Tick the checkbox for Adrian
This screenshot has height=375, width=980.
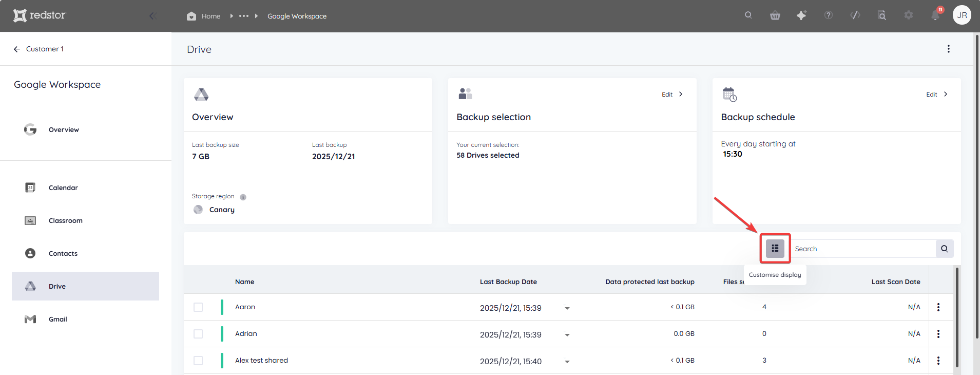click(198, 334)
